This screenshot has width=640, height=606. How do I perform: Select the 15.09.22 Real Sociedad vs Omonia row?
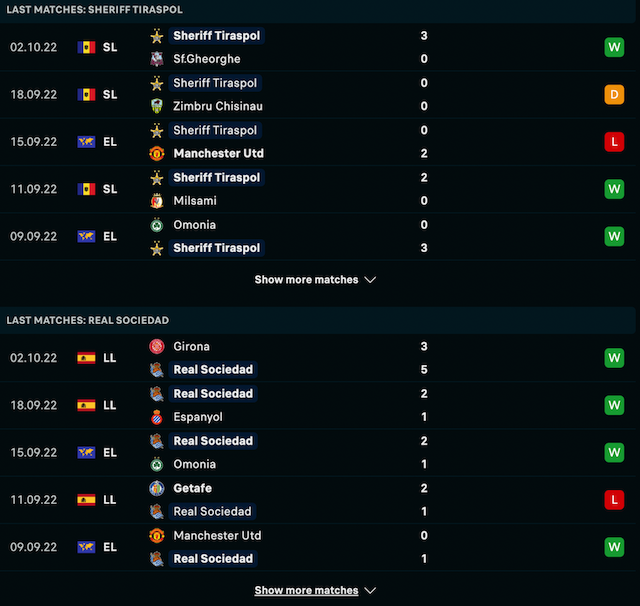pyautogui.click(x=318, y=453)
